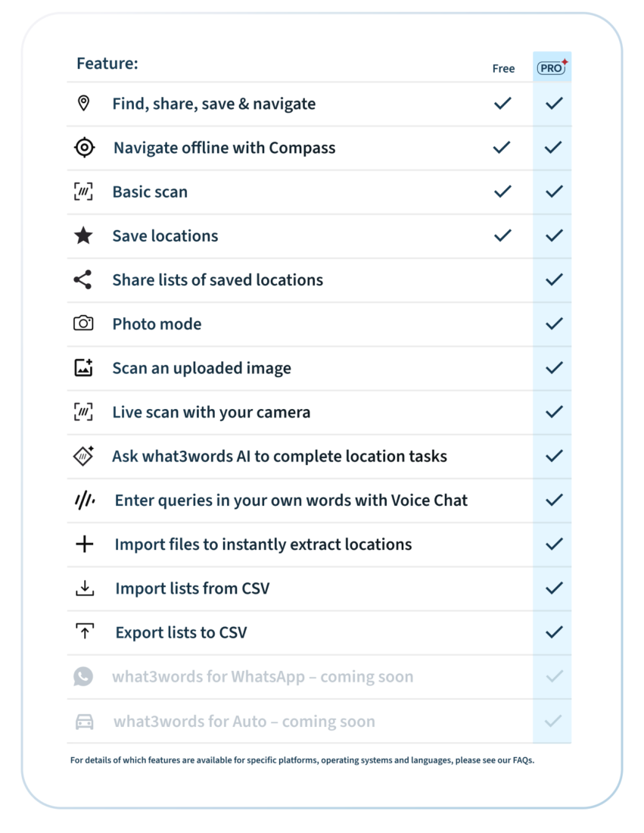Click the share icon for saved lists
The width and height of the screenshot is (644, 833).
[83, 279]
